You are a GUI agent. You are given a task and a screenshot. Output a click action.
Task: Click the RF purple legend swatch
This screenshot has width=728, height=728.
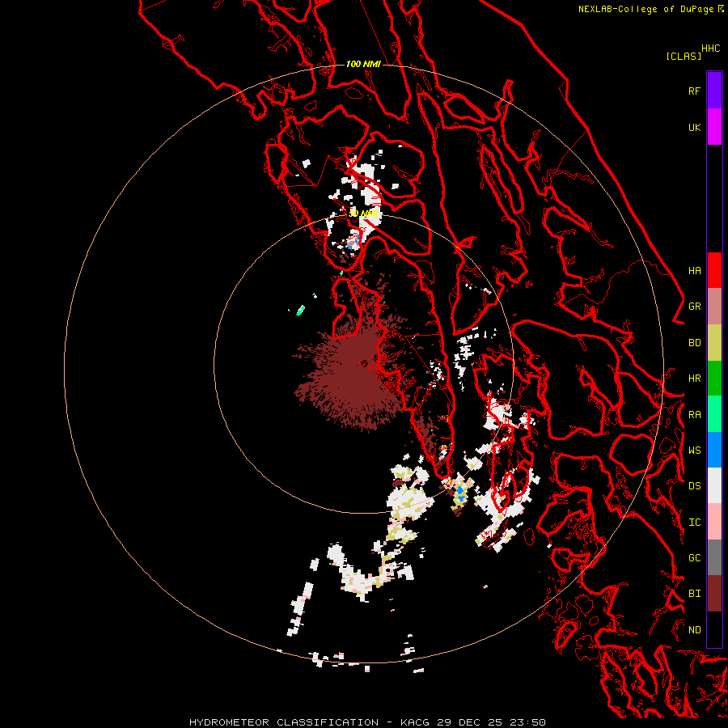point(714,91)
